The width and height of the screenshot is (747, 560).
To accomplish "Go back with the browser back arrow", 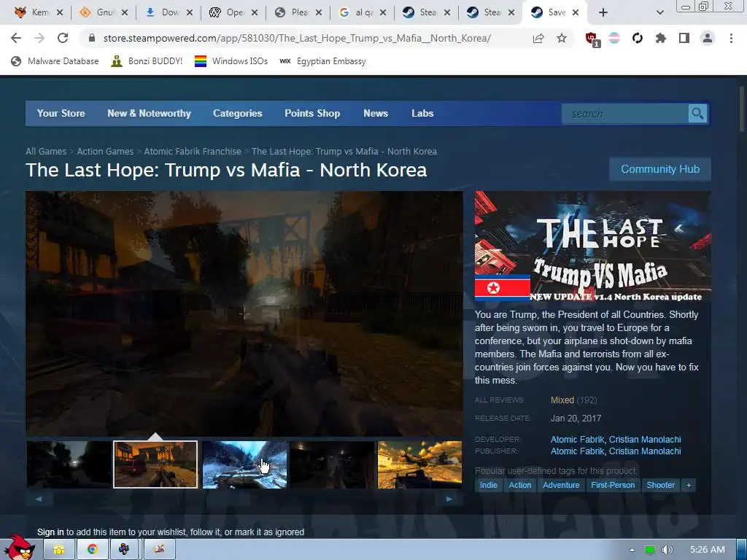I will click(16, 38).
